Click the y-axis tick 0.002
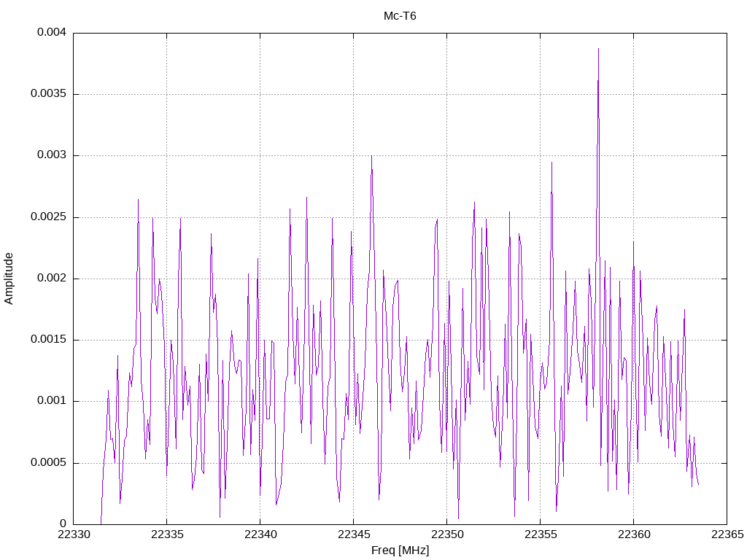This screenshot has width=747, height=560. (x=52, y=278)
